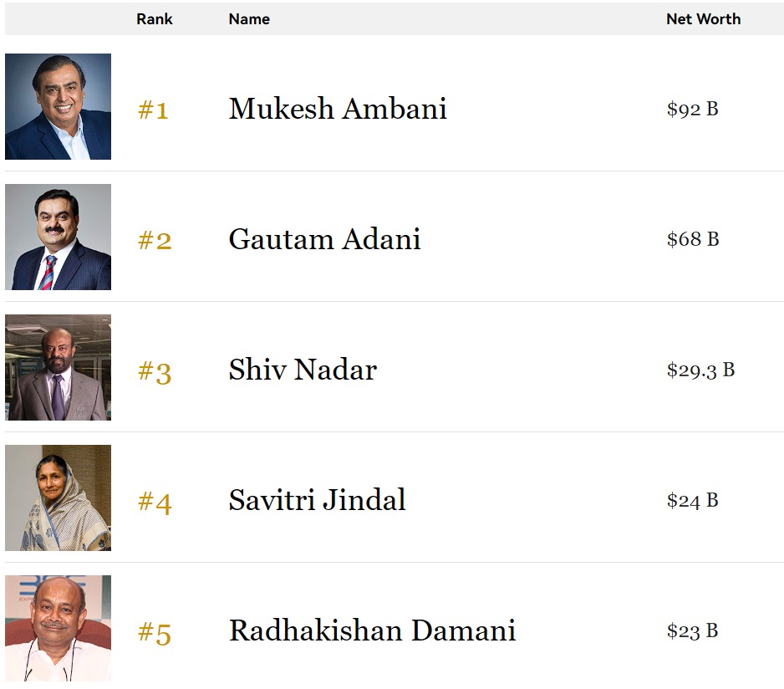
Task: Select the #2 rank label
Action: [x=155, y=241]
